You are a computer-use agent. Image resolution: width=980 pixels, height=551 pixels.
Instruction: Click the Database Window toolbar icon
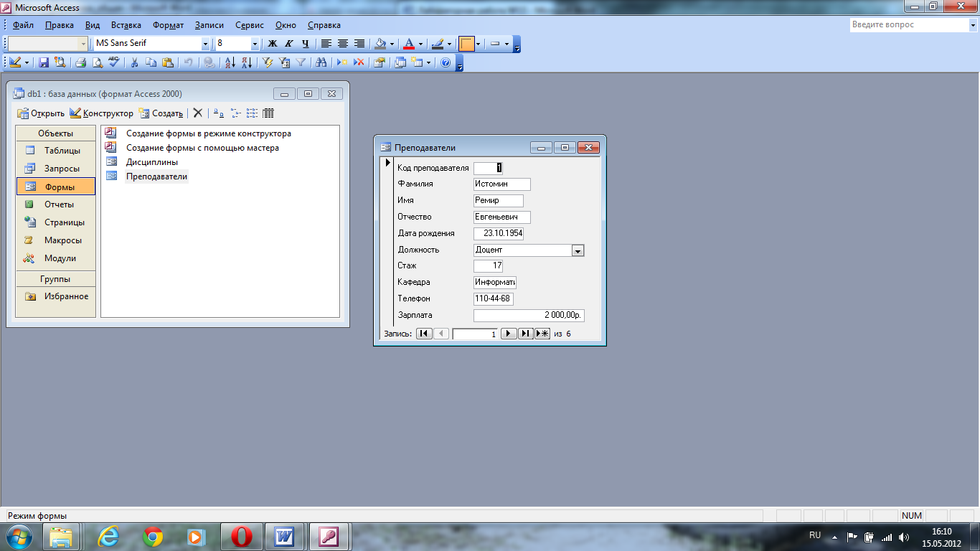[400, 62]
